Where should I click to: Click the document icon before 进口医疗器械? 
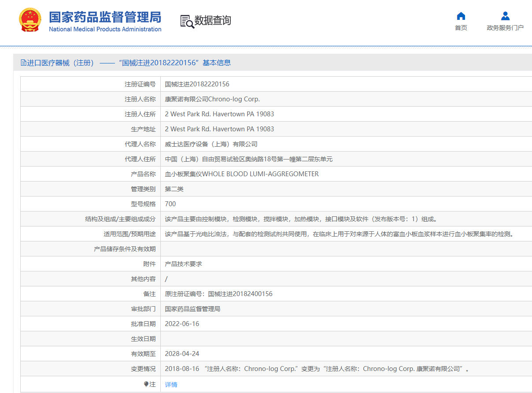[23, 63]
